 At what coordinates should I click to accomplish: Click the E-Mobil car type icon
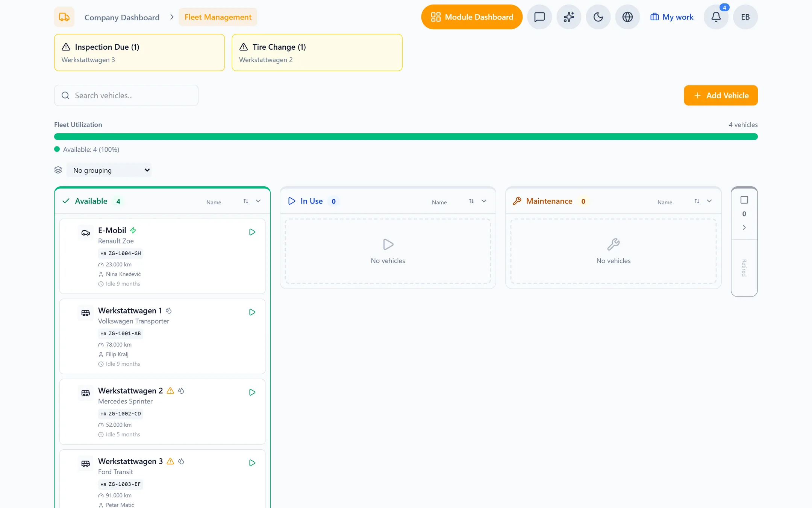coord(86,233)
